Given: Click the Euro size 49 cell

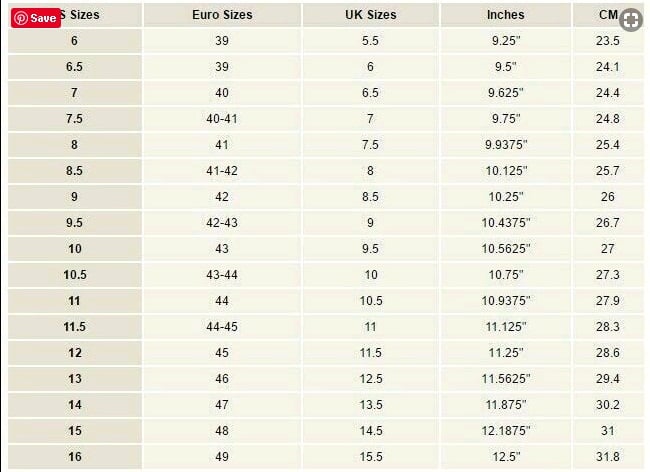Looking at the screenshot, I should click(222, 456).
